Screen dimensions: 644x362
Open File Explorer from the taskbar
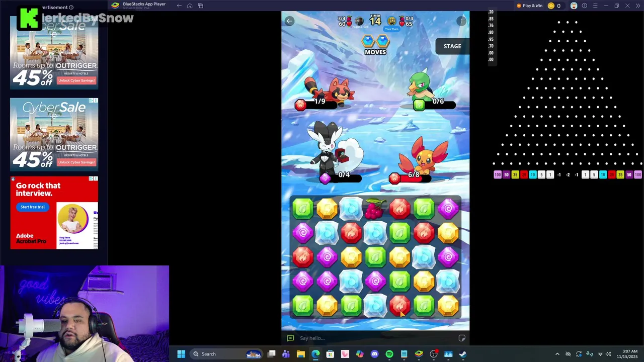point(300,354)
